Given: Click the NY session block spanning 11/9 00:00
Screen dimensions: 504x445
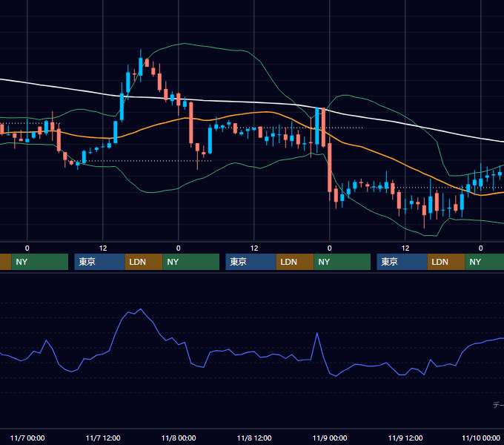Looking at the screenshot, I should click(342, 262).
